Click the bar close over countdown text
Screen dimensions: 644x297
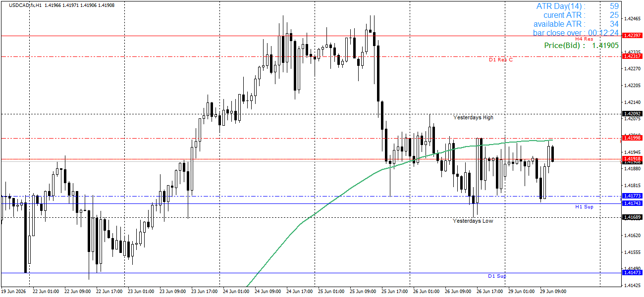click(576, 33)
